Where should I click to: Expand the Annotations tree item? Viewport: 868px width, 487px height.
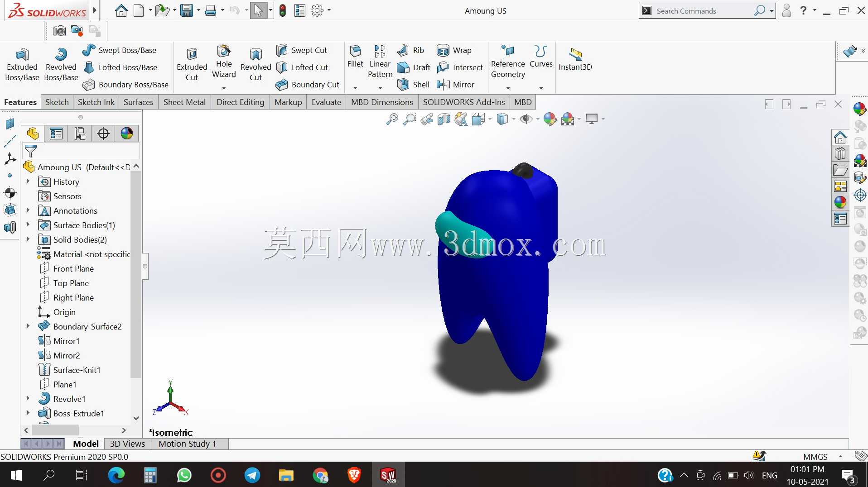coord(28,210)
